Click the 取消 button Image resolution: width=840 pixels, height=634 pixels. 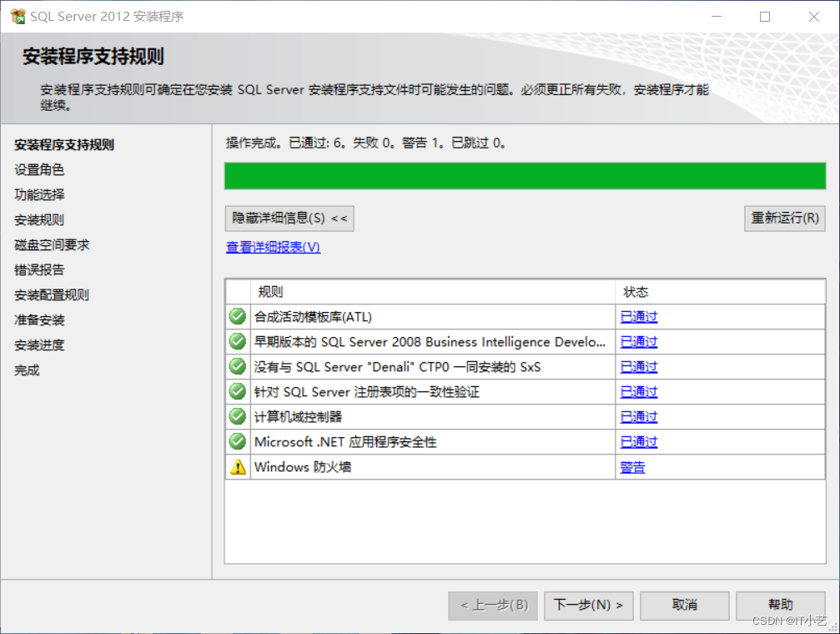[x=684, y=605]
